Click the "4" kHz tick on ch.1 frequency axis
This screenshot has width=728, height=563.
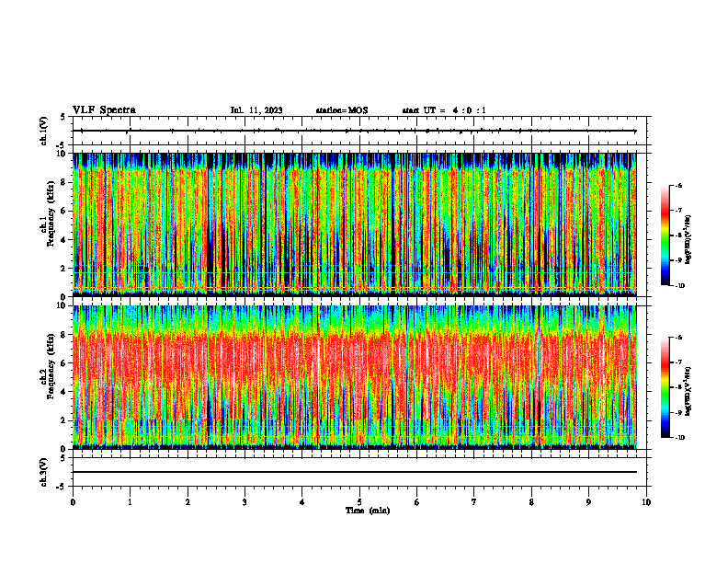(x=64, y=240)
